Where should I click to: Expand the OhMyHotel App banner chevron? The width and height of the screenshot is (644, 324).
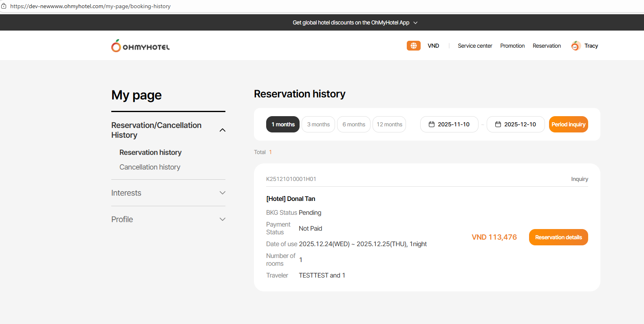pyautogui.click(x=415, y=23)
